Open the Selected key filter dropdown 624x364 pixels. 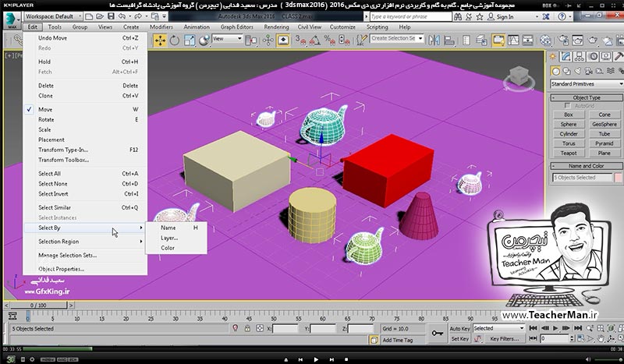pos(498,328)
